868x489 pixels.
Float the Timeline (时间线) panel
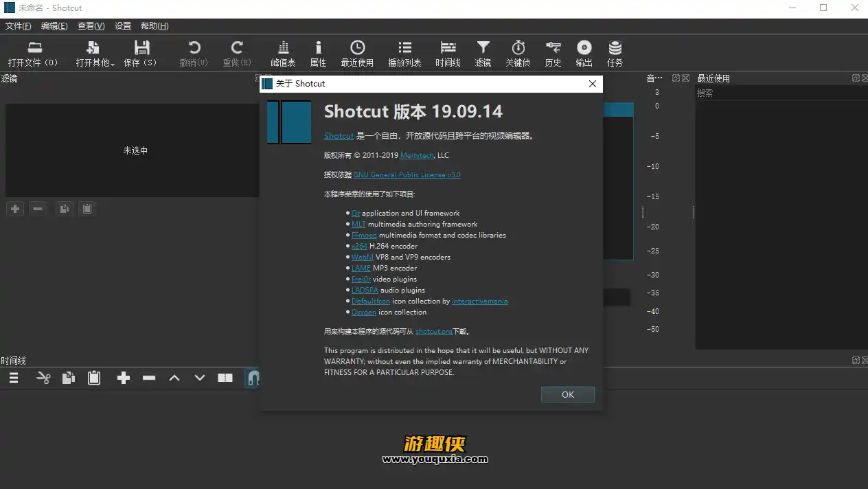[856, 360]
